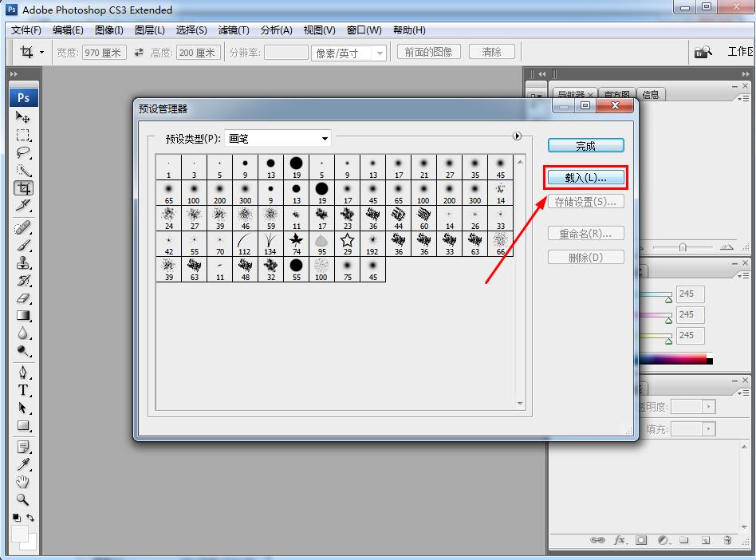Select the Lasso tool
This screenshot has width=756, height=560.
[23, 152]
